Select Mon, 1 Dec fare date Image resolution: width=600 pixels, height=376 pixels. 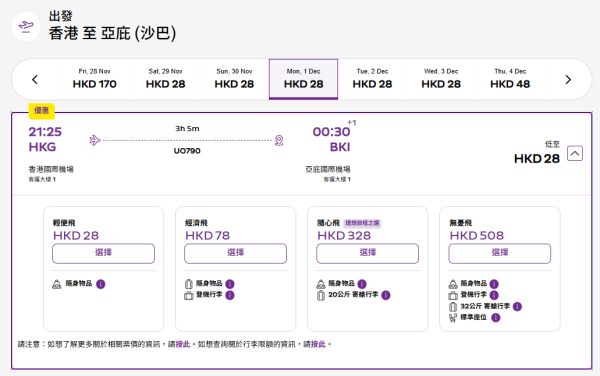coord(303,79)
